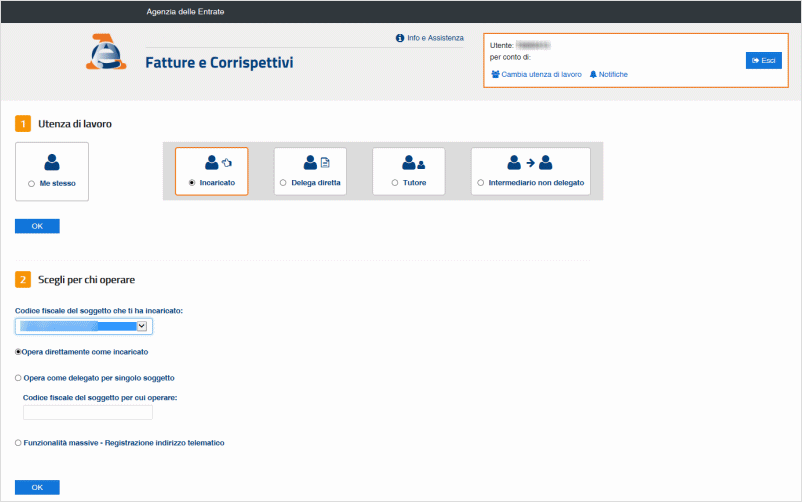Screen dimensions: 802x502
Task: Click the Me stesso person icon
Action: pyautogui.click(x=52, y=161)
